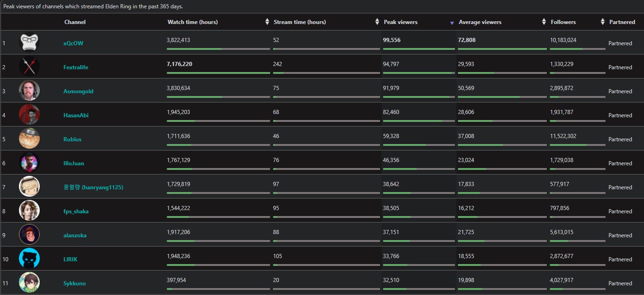
Task: Click the Channel column header
Action: coord(75,22)
